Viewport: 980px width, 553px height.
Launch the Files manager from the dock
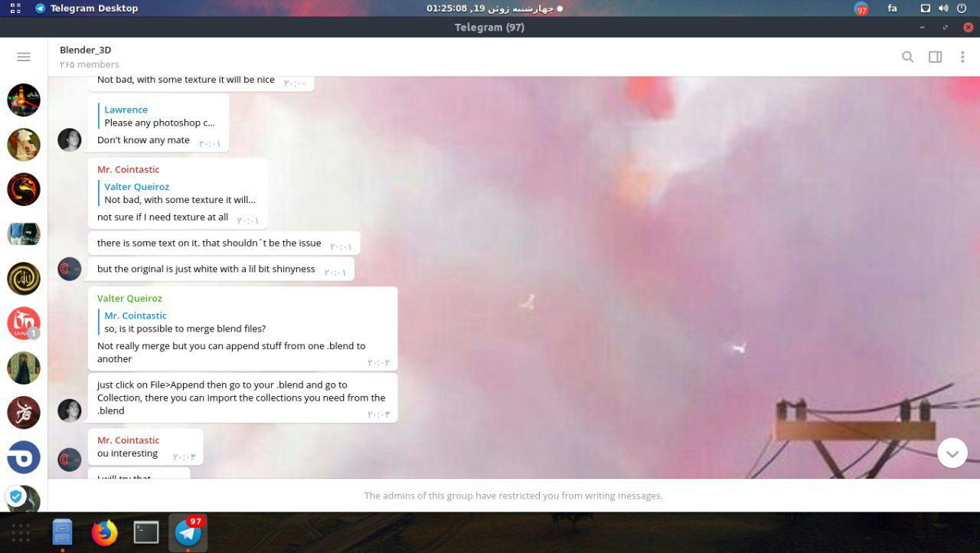(62, 532)
